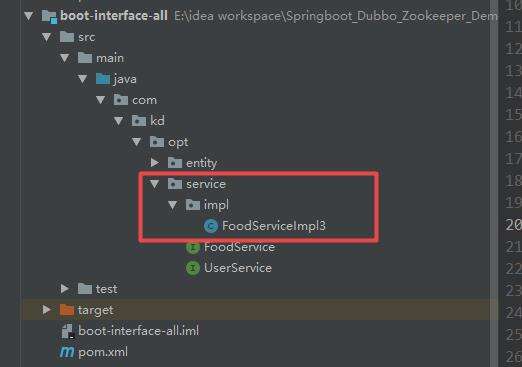Click the FoodServiceImpl3 class icon
Screen dimensions: 522x367
(211, 226)
